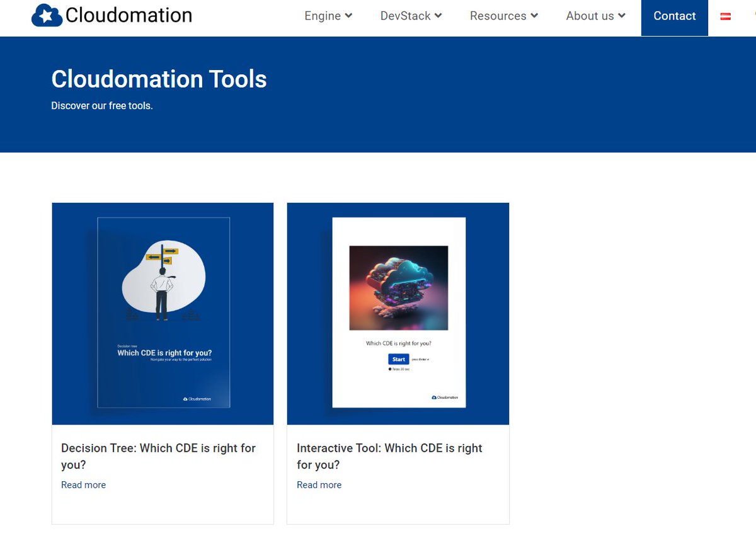Image resolution: width=756 pixels, height=560 pixels.
Task: Click Read more under Interactive Tool
Action: [319, 484]
